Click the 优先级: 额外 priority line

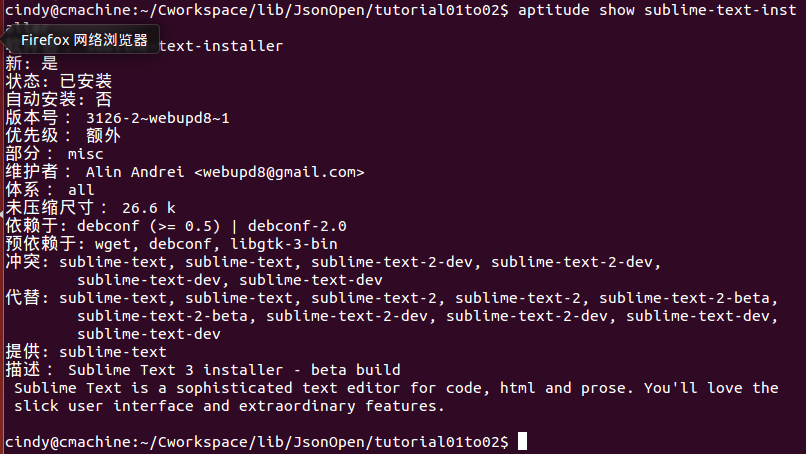coord(63,136)
